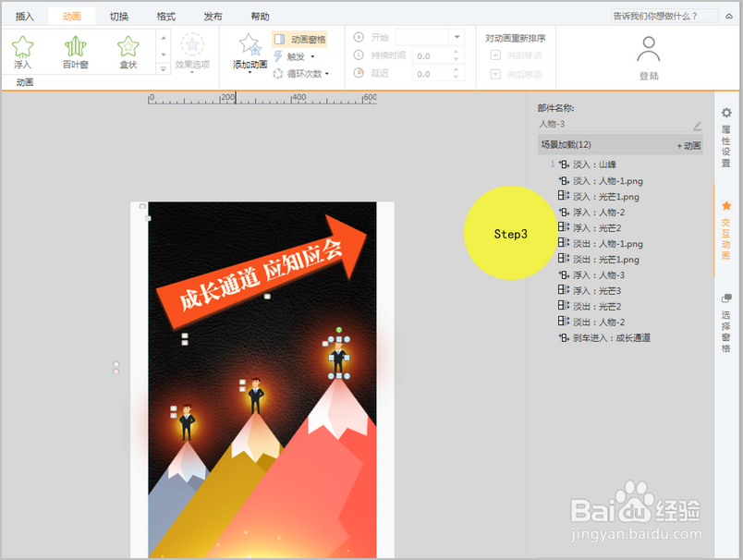Viewport: 743px width, 560px height.
Task: Click 向前移动 move earlier button
Action: click(x=516, y=55)
